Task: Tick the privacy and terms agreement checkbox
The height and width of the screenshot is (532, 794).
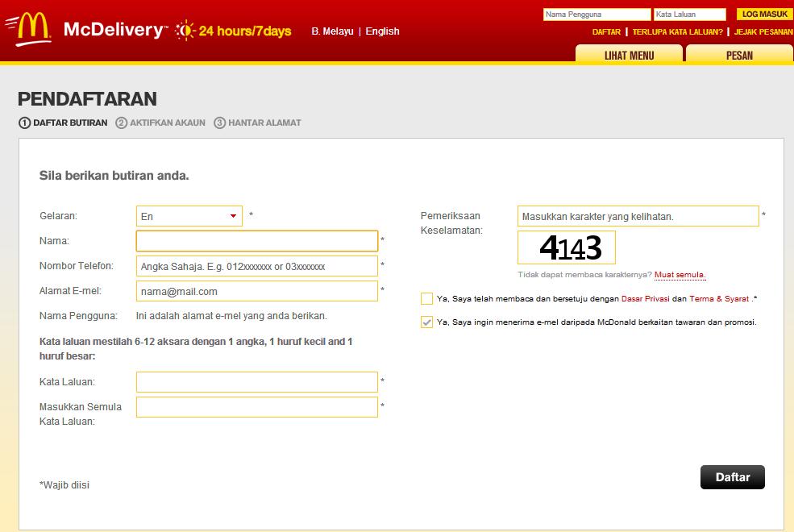Action: 427,299
